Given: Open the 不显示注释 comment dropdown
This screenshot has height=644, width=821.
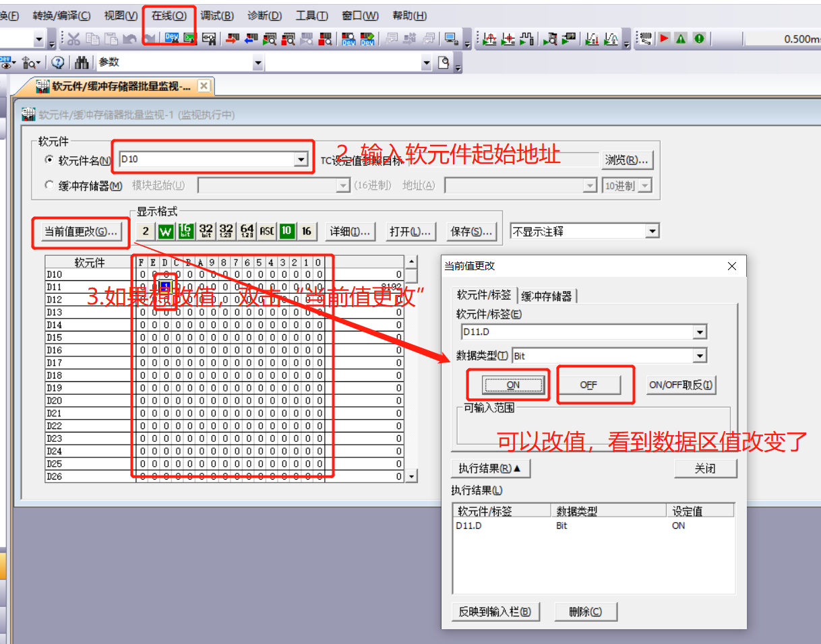Looking at the screenshot, I should [652, 232].
